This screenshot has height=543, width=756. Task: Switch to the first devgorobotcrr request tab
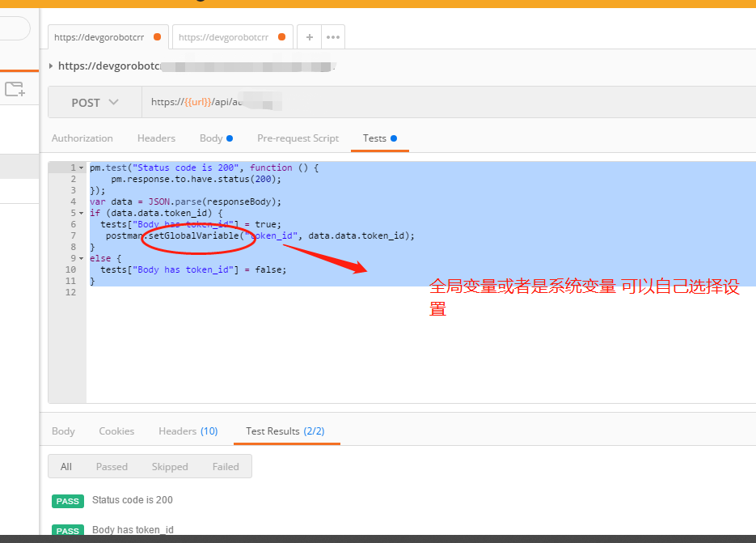(108, 37)
